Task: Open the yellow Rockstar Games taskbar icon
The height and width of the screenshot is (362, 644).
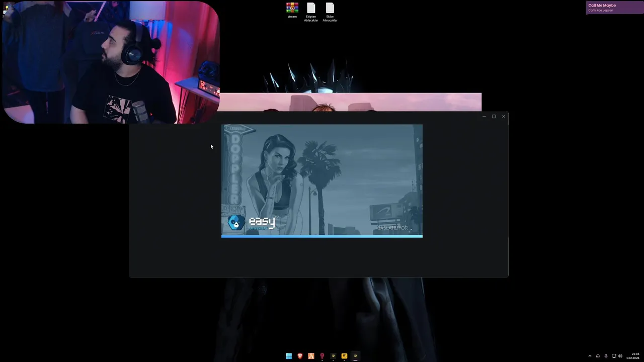Action: [x=344, y=356]
